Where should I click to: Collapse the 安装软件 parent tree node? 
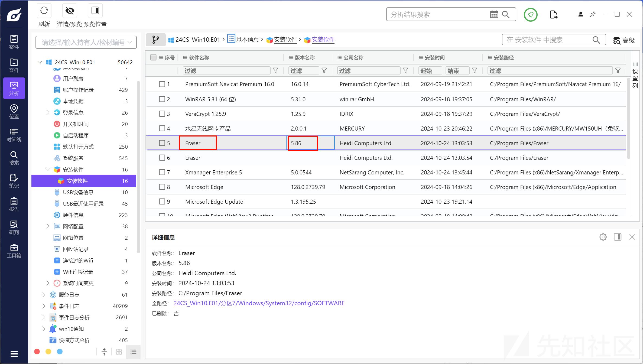click(x=48, y=170)
